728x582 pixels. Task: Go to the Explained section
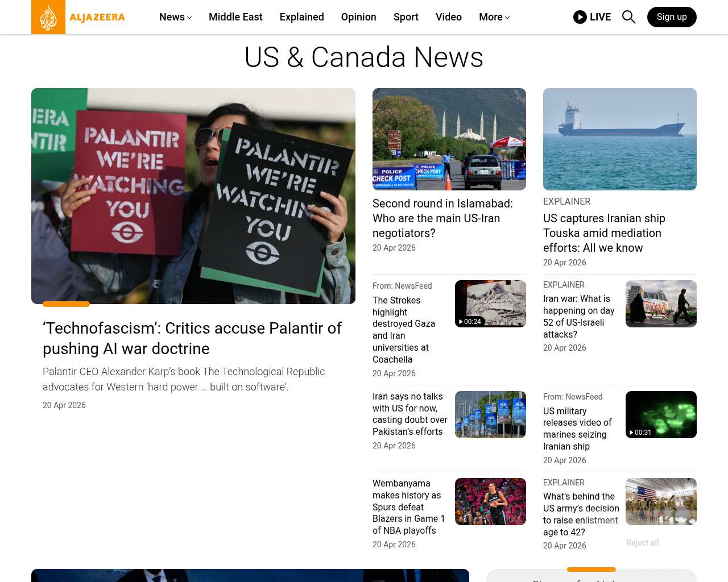coord(302,17)
